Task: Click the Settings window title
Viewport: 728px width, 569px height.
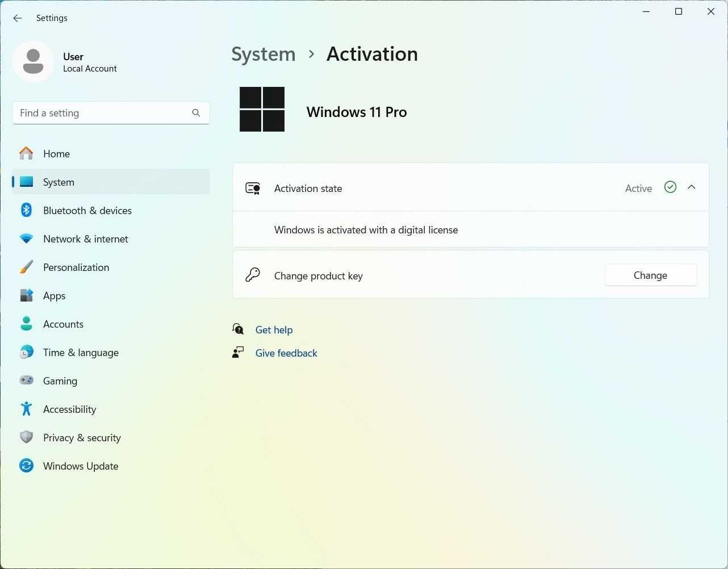Action: [52, 18]
